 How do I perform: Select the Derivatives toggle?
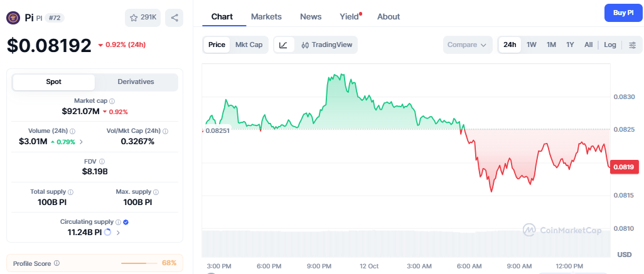[136, 82]
